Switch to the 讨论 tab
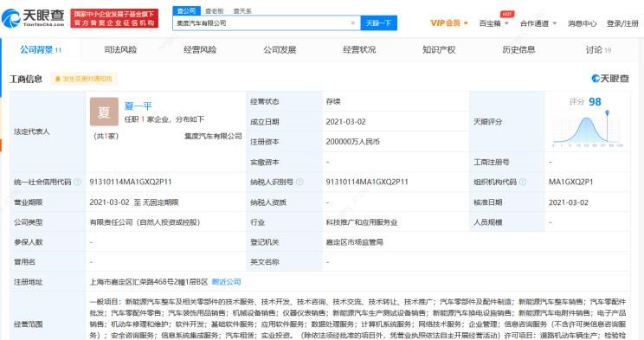 [x=598, y=49]
